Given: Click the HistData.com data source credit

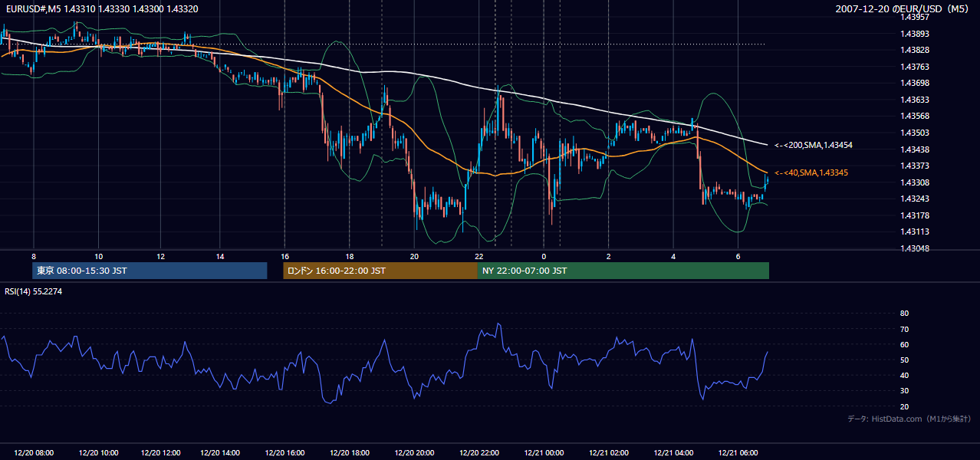Looking at the screenshot, I should (909, 419).
